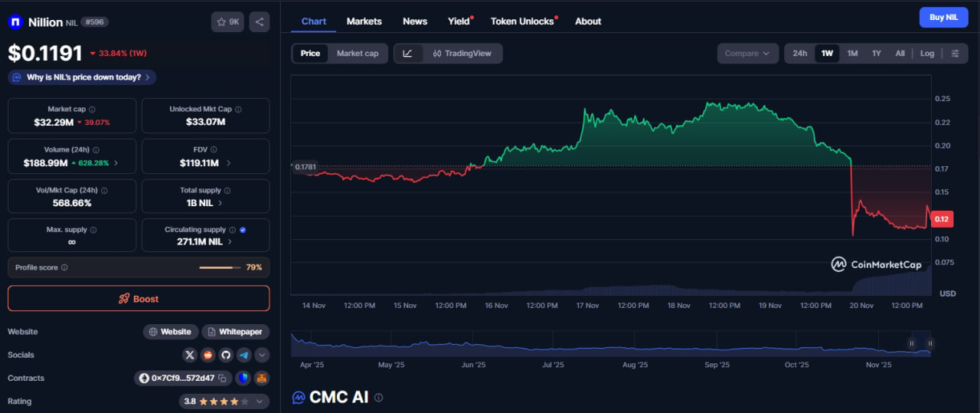Copy the contract address with the copy icon

pos(222,378)
